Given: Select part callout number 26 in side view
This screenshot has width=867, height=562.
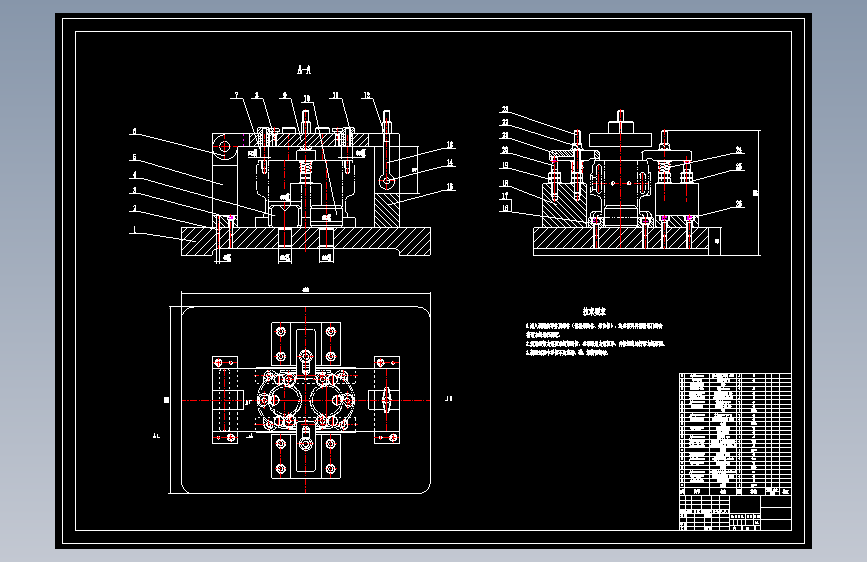Looking at the screenshot, I should coord(739,204).
